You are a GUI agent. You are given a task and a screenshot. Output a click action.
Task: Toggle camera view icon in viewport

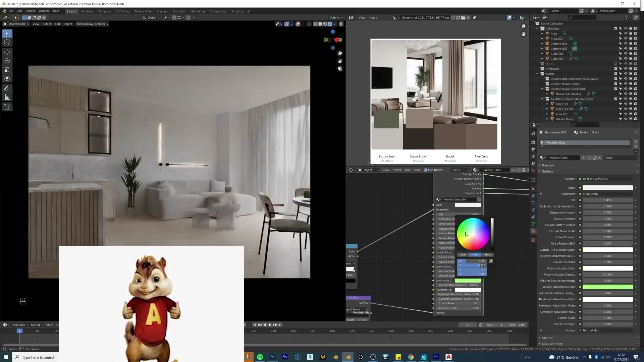[340, 69]
